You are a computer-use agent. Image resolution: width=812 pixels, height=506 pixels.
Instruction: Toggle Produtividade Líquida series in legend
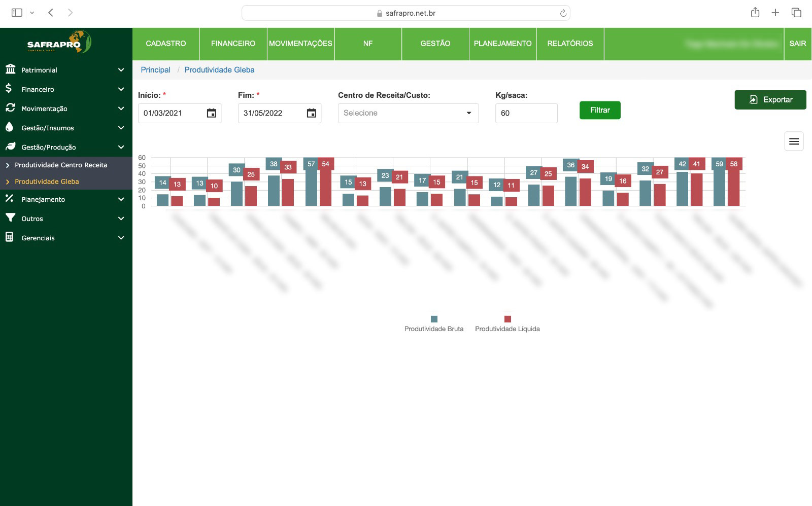507,323
